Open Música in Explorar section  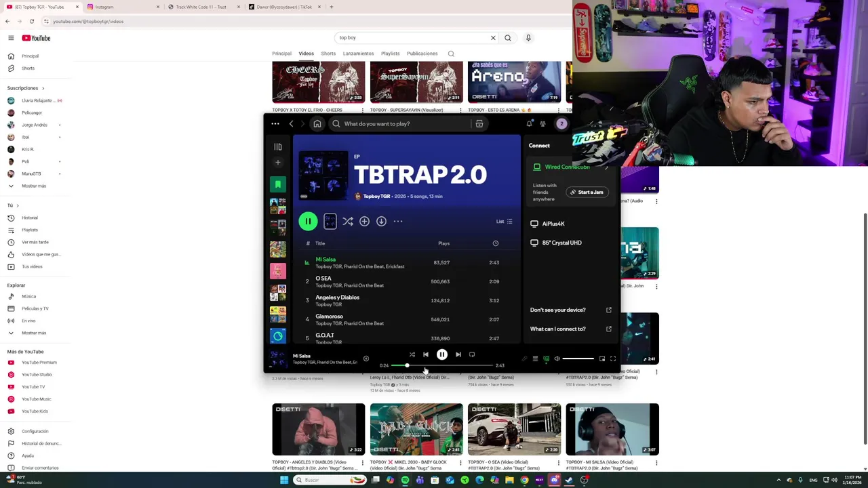tap(28, 296)
